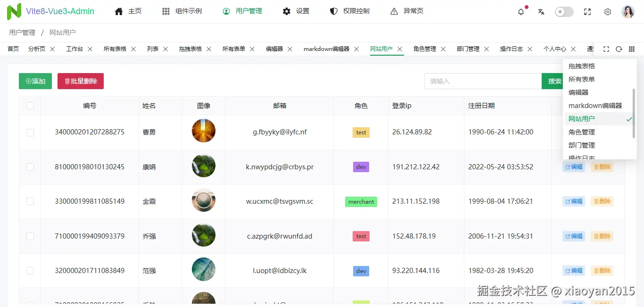Click the 用户管理 breadcrumb link

22,33
